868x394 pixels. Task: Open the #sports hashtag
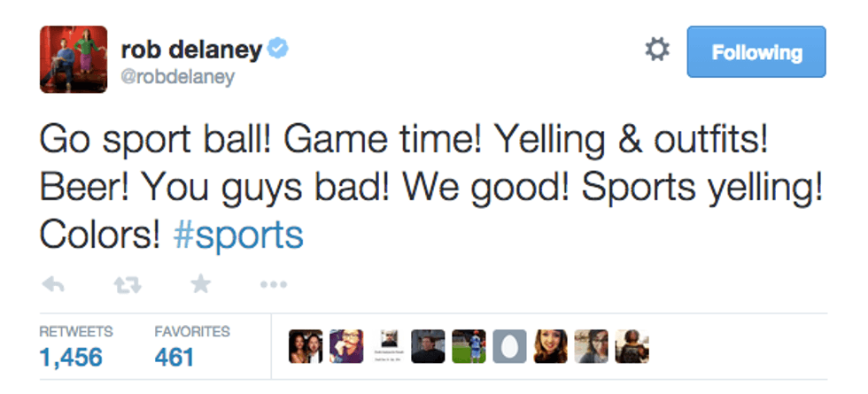(x=238, y=236)
